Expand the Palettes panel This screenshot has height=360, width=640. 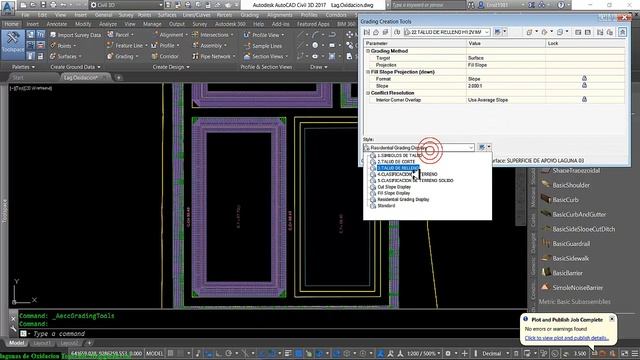coord(23,67)
